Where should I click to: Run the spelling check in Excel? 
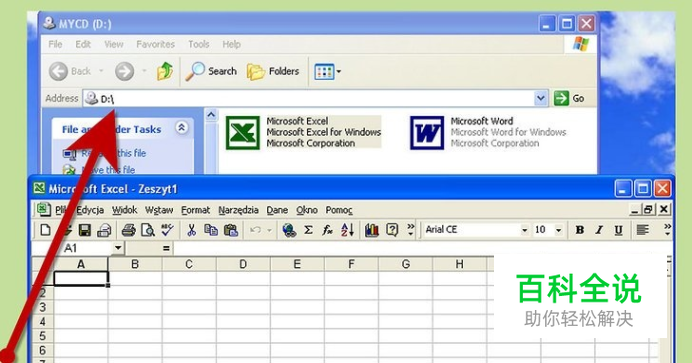pos(167,230)
